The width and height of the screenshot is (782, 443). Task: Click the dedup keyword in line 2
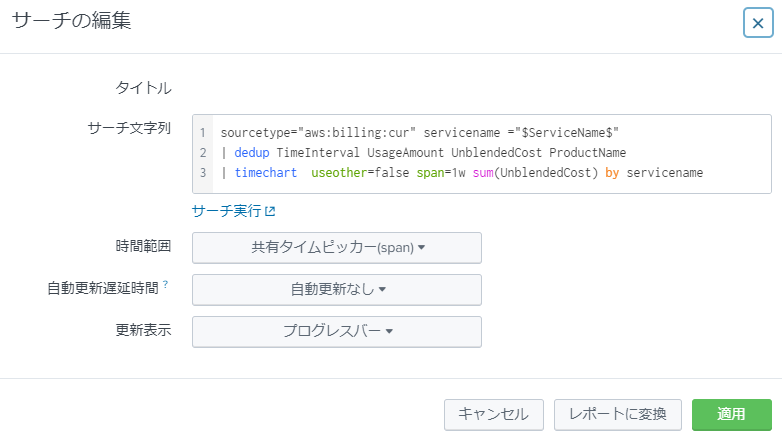click(x=252, y=153)
